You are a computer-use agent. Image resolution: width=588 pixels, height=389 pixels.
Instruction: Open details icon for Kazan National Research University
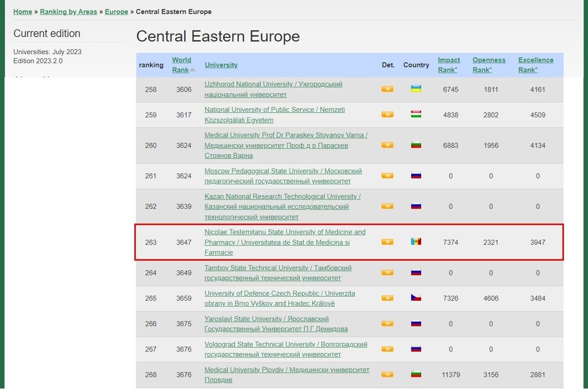click(x=387, y=206)
